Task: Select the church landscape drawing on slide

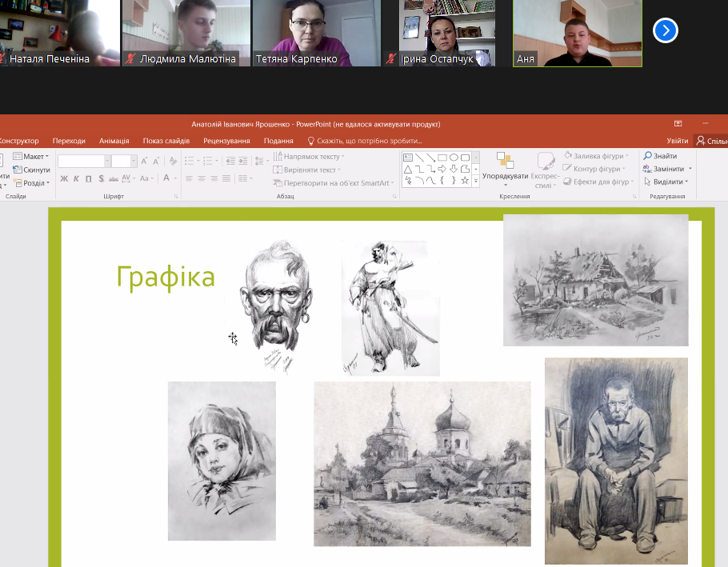Action: tap(422, 464)
